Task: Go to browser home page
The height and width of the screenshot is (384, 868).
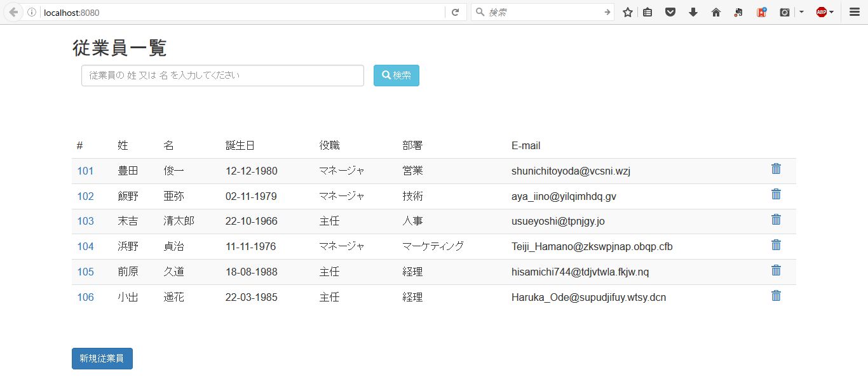Action: 716,12
